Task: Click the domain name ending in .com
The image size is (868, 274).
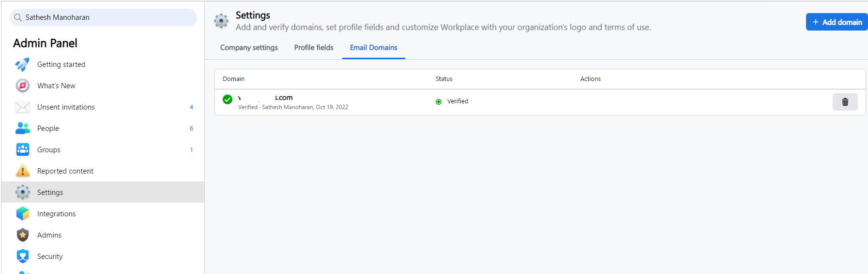Action: click(265, 97)
